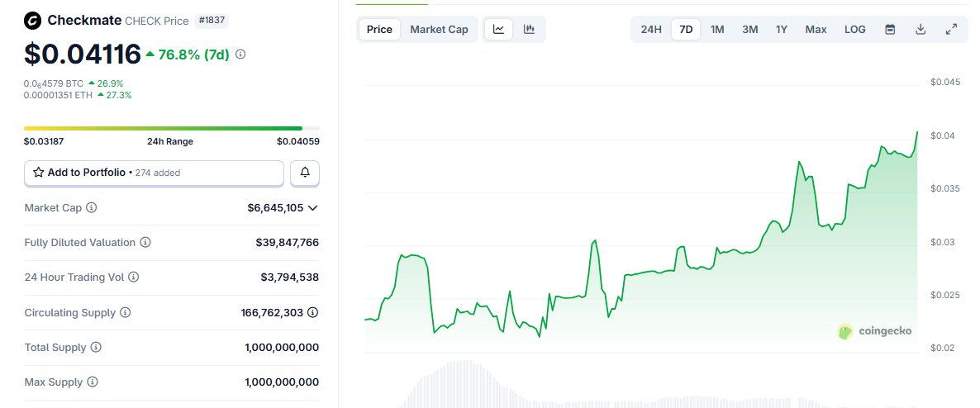The width and height of the screenshot is (980, 408).
Task: Toggle LOG scale on chart
Action: 855,30
